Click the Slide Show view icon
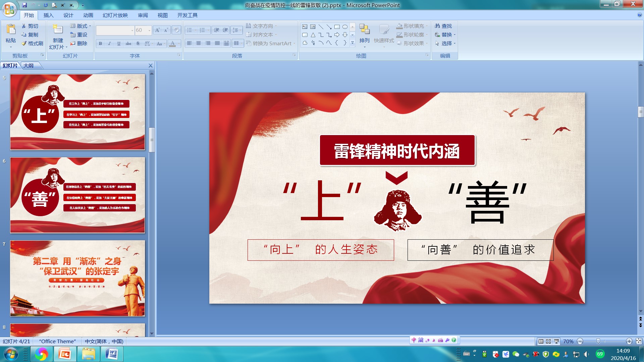Image resolution: width=644 pixels, height=362 pixels. pyautogui.click(x=556, y=341)
